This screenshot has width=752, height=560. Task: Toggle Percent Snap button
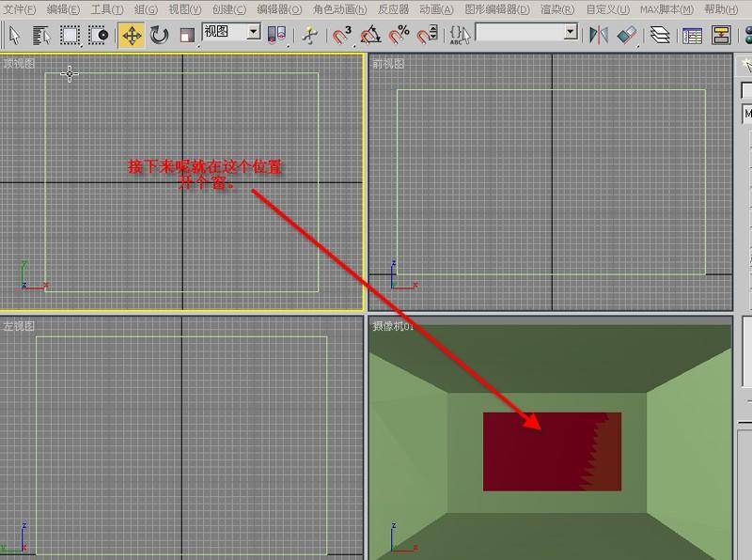399,36
